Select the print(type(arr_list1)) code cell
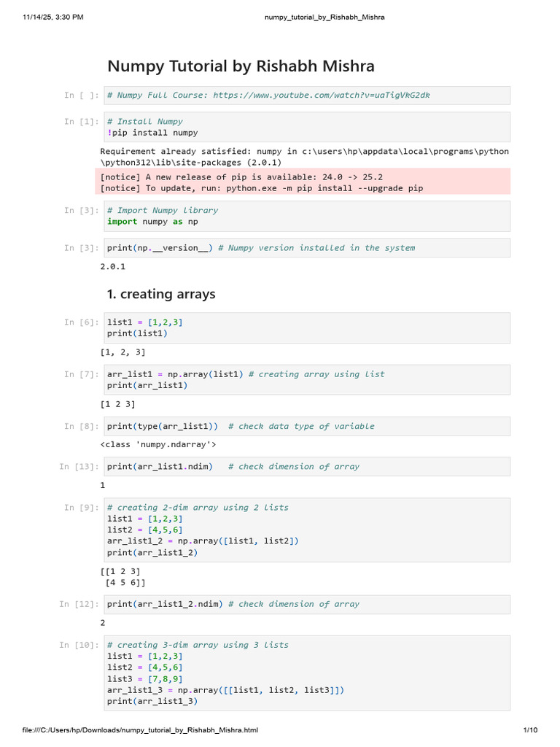 tap(305, 426)
